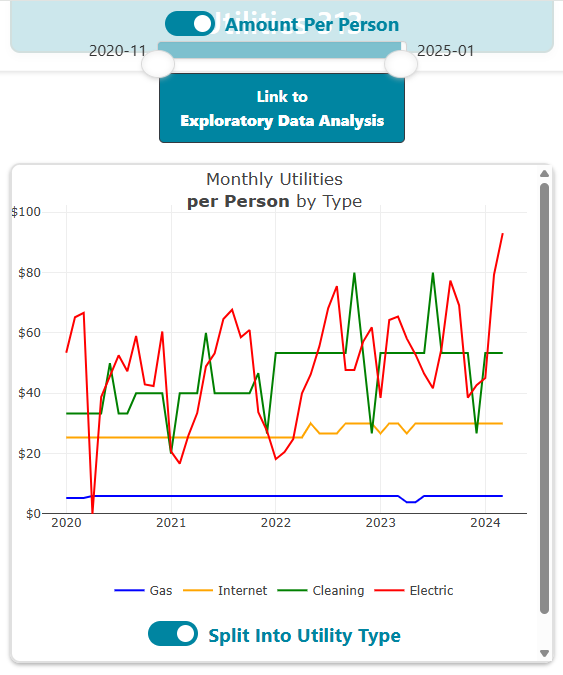The height and width of the screenshot is (675, 563).
Task: Click the 2025-01 end date label
Action: coord(445,51)
